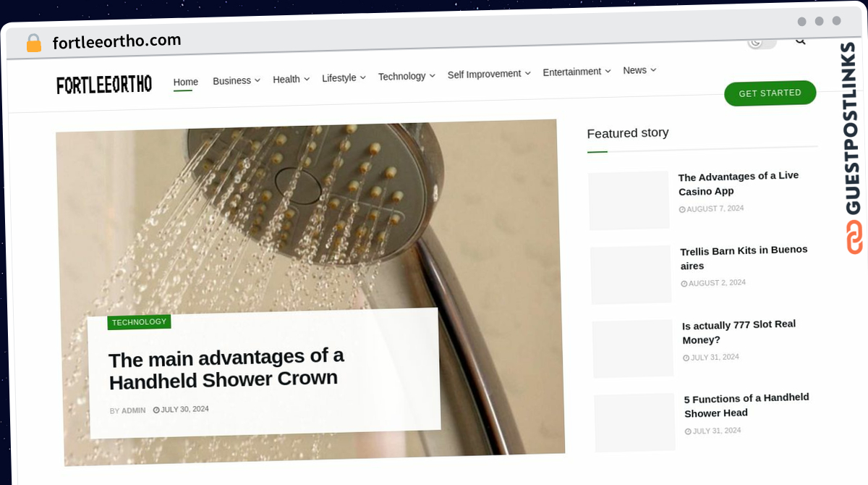This screenshot has width=868, height=485.
Task: Open the Lifestyle menu
Action: pyautogui.click(x=344, y=77)
